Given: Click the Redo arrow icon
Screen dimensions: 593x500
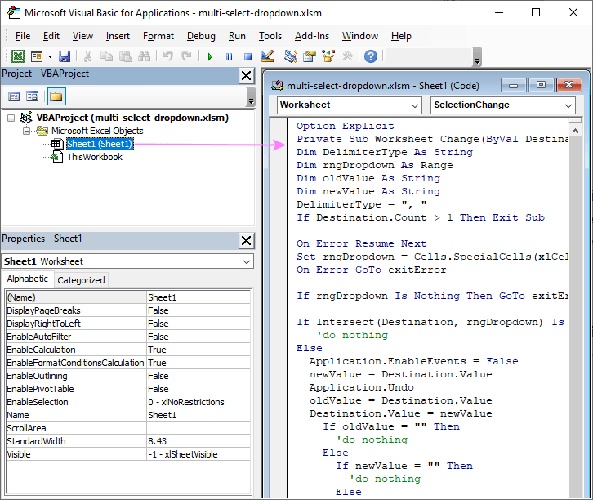Looking at the screenshot, I should 186,56.
